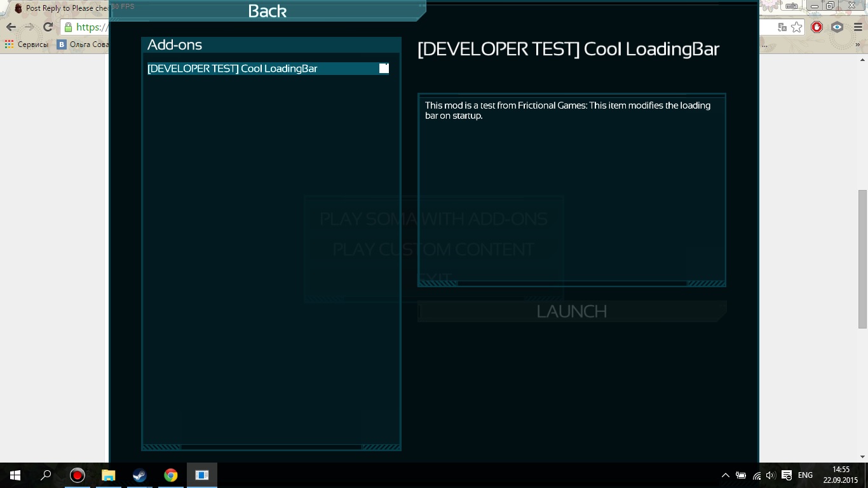Switch to the Post Reply browser tab

click(60, 8)
